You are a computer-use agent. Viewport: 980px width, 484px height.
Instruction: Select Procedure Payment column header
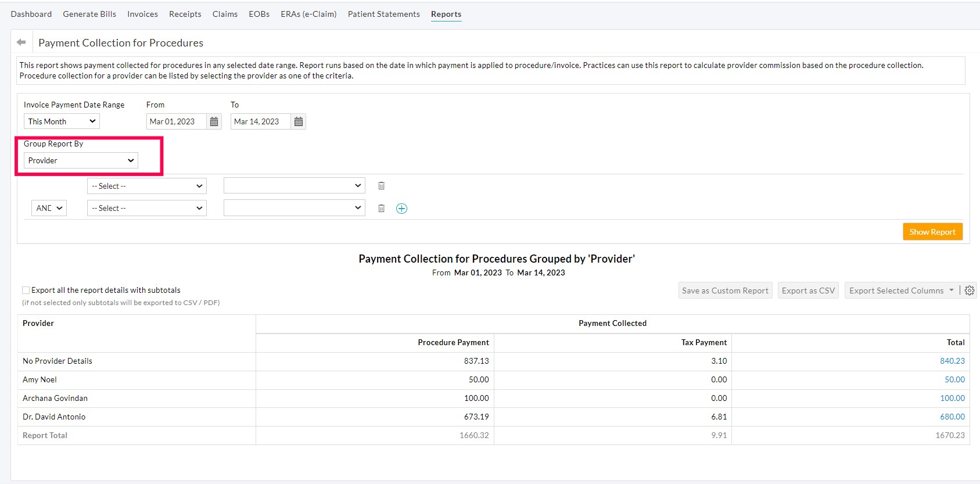point(453,342)
